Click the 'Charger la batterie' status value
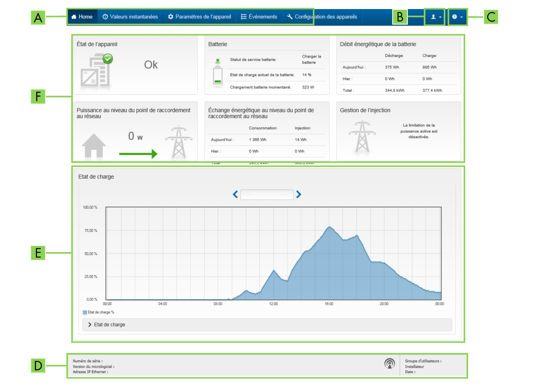This screenshot has height=392, width=535. pos(311,60)
